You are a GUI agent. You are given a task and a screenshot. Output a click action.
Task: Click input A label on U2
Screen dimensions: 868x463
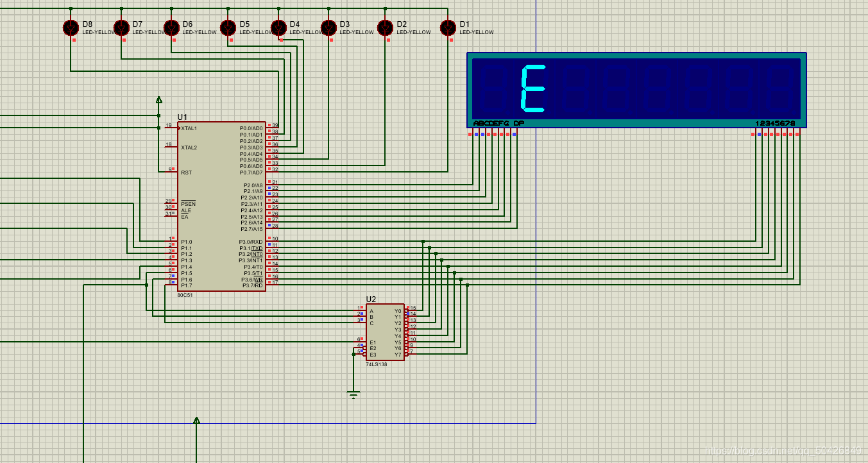coord(371,311)
